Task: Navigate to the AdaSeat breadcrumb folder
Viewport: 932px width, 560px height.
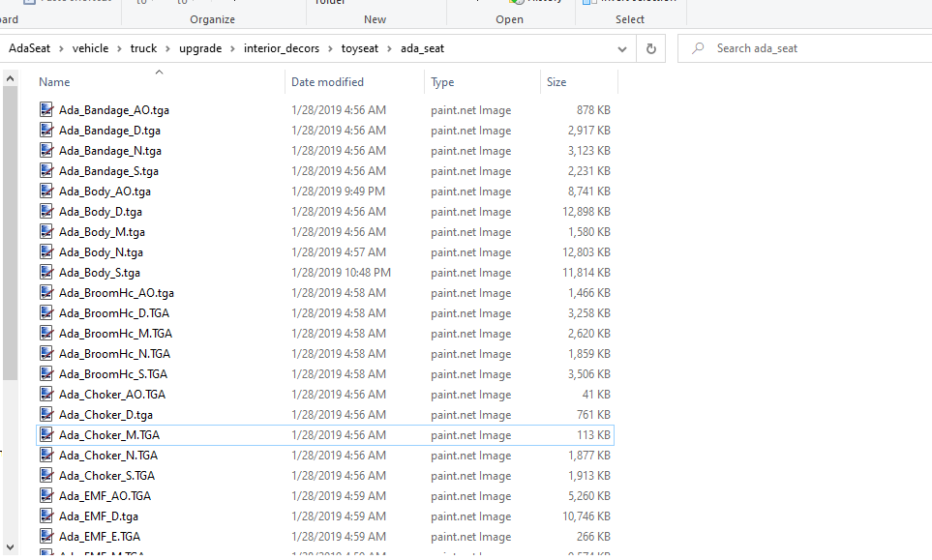Action: coord(30,48)
